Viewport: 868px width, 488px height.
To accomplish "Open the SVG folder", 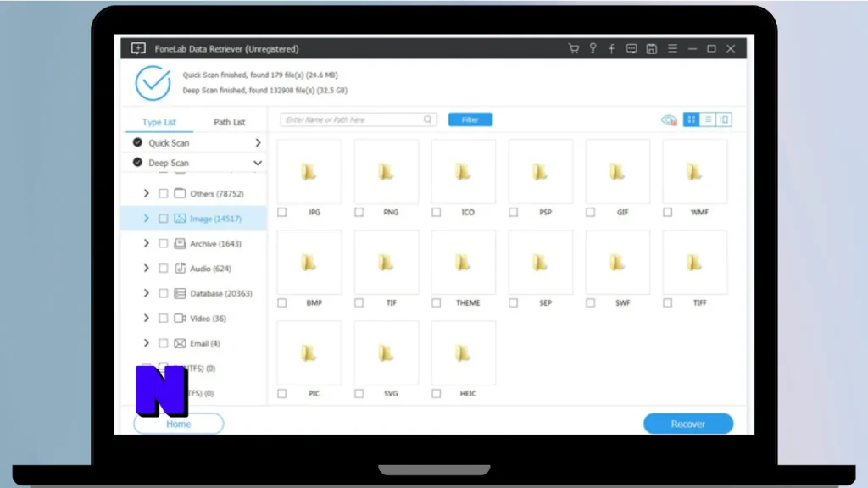I will coord(387,353).
